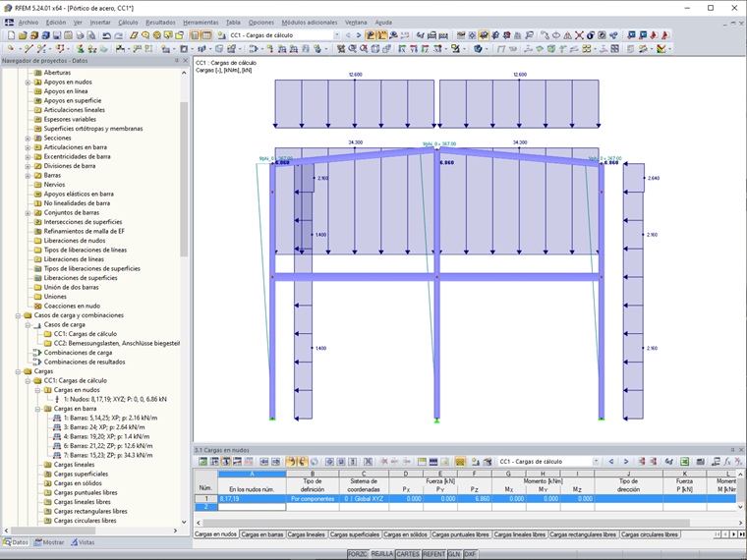This screenshot has height=560, width=747.
Task: Toggle the project navigator panel button
Action: (195, 35)
